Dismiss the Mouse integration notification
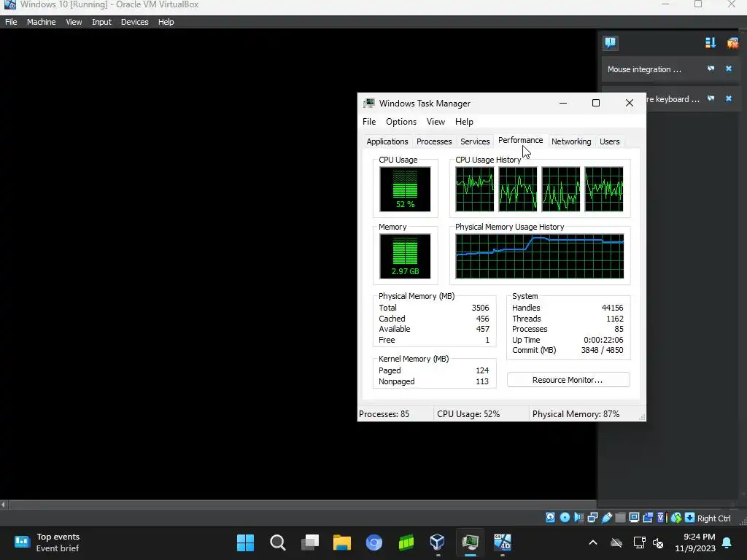Image resolution: width=747 pixels, height=560 pixels. (729, 69)
